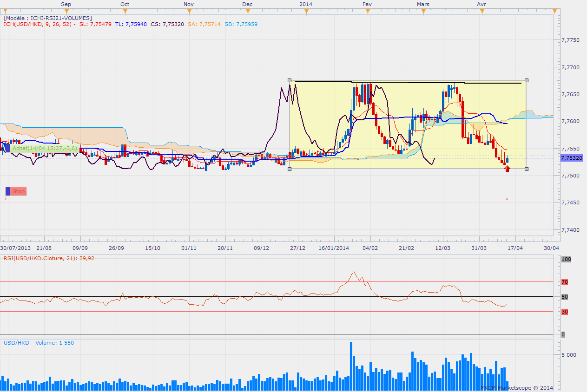Click the 7,7600 price axis label
Image resolution: width=587 pixels, height=392 pixels.
570,121
